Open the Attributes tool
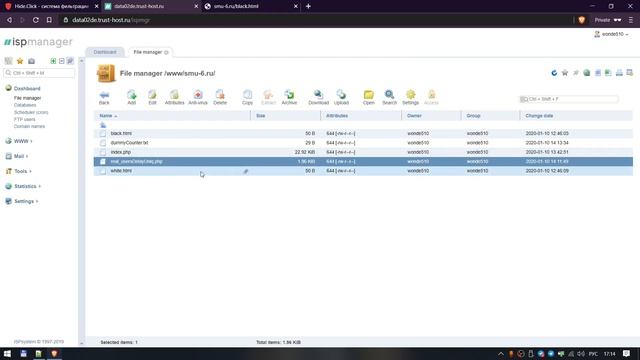Image resolution: width=640 pixels, height=360 pixels. tap(174, 98)
